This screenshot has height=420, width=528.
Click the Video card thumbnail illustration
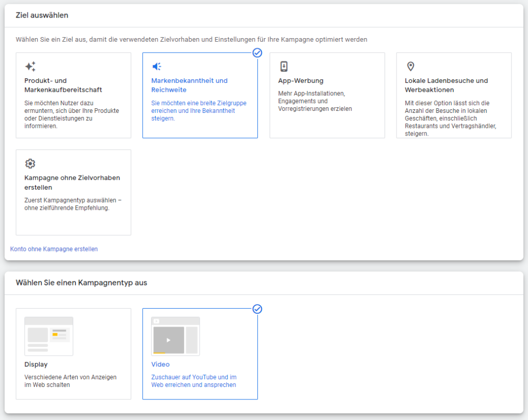click(175, 335)
